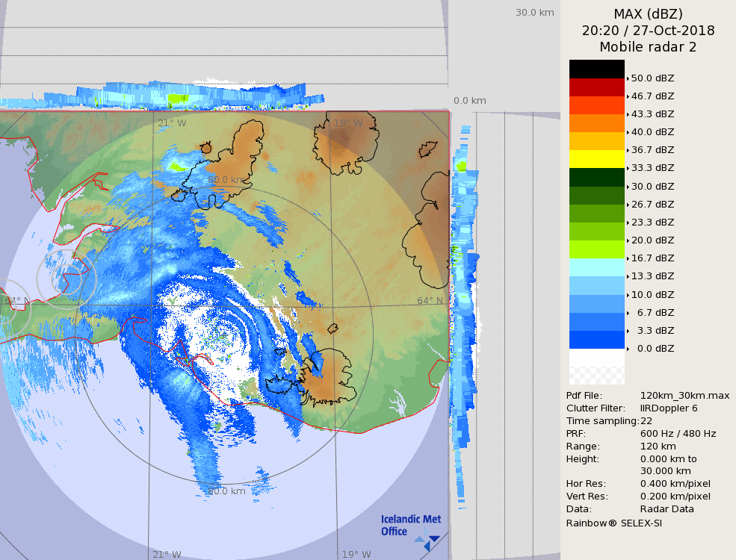Viewport: 736px width, 560px height.
Task: Click the arrow marker beside 40.0 dBZ
Action: (628, 132)
